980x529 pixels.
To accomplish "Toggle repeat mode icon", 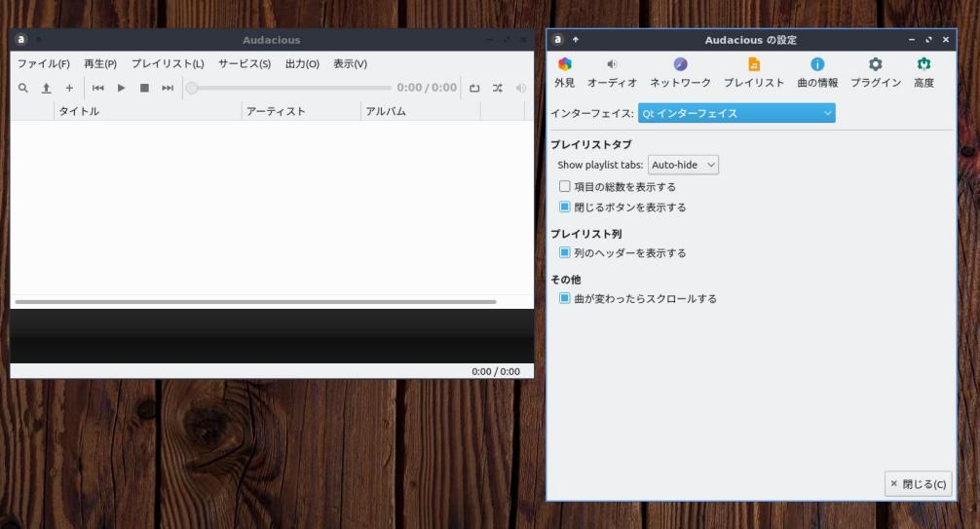I will [x=474, y=88].
